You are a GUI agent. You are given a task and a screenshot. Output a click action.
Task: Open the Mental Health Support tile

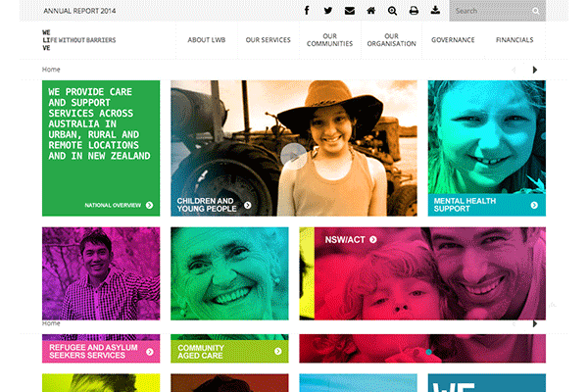pos(486,204)
